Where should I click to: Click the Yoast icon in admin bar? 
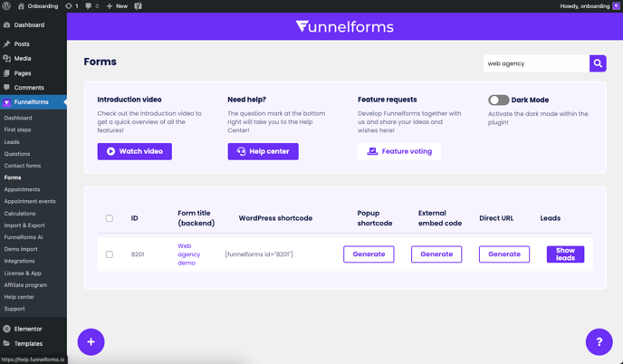(x=138, y=6)
